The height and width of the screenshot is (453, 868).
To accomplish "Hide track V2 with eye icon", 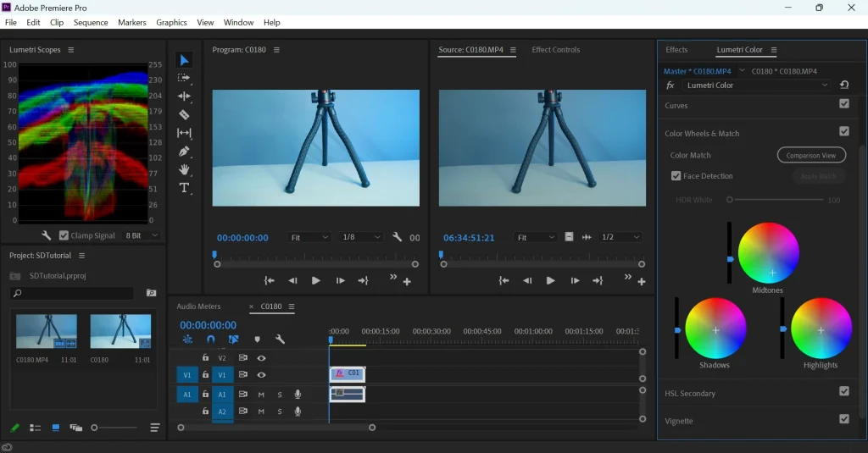I will click(x=261, y=358).
